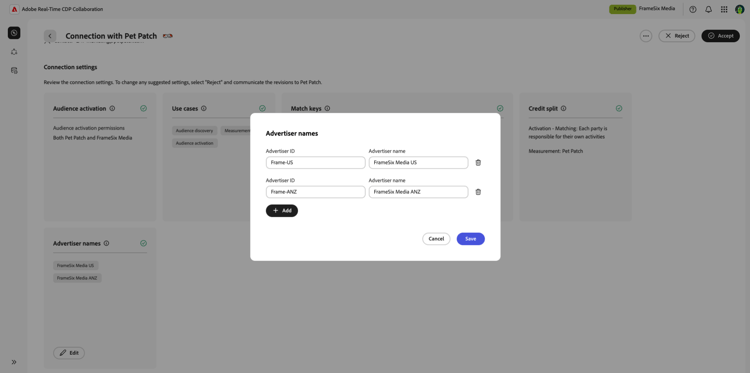Open the help icon in header
The width and height of the screenshot is (750, 373).
(693, 9)
